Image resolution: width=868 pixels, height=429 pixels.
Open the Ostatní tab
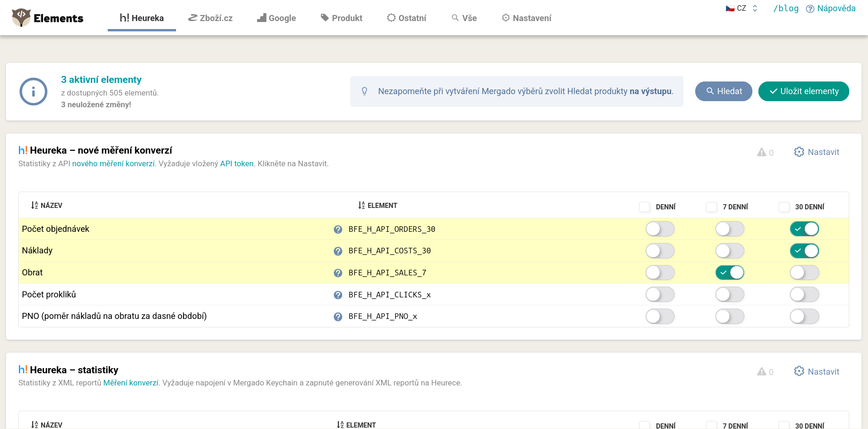coord(406,18)
